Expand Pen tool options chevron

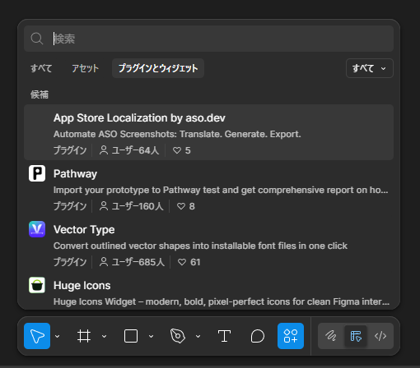(198, 336)
